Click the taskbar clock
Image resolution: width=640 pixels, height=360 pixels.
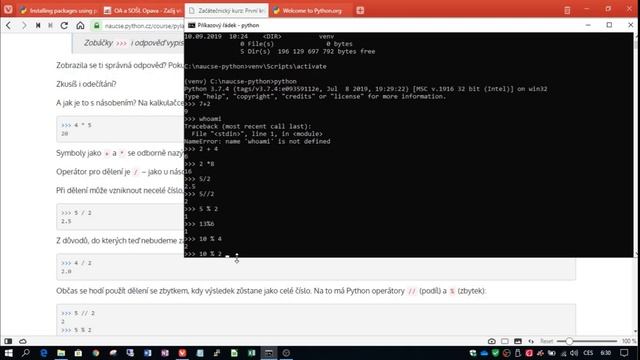click(606, 353)
